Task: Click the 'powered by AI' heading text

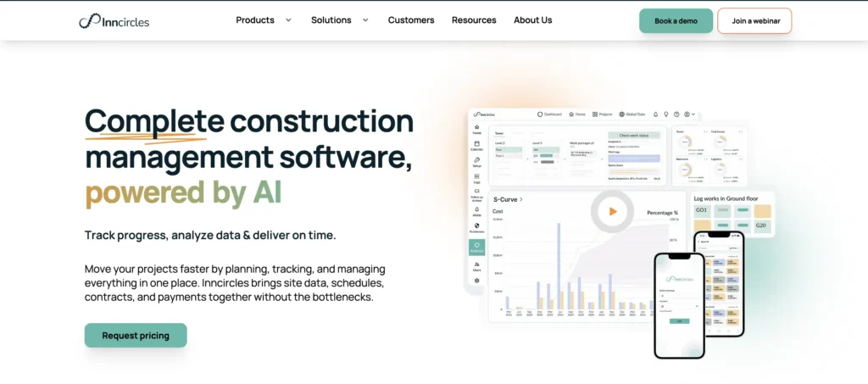Action: click(x=183, y=192)
